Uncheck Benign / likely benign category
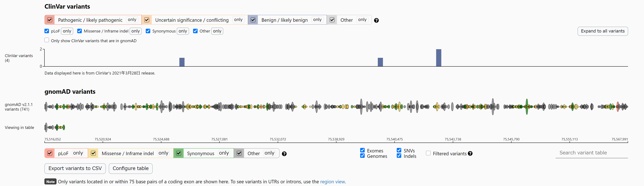The image size is (644, 186). [x=253, y=20]
